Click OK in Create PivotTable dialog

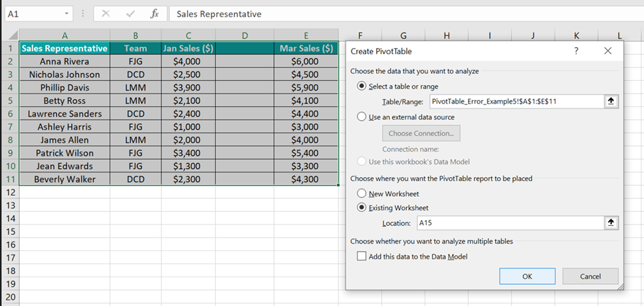528,276
